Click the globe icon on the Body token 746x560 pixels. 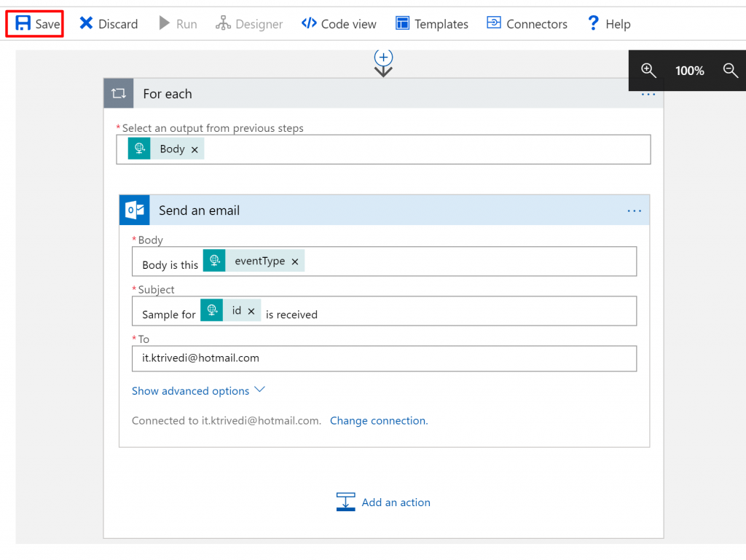(139, 149)
